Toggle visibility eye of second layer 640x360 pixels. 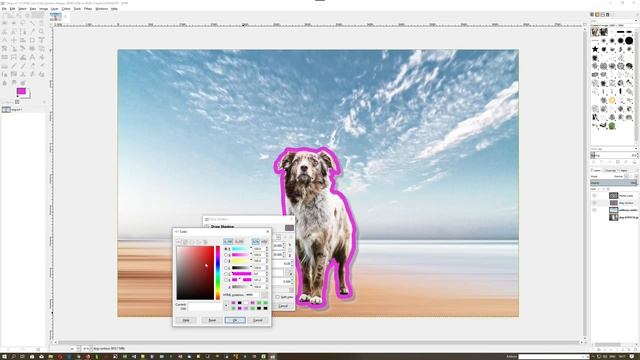click(594, 202)
